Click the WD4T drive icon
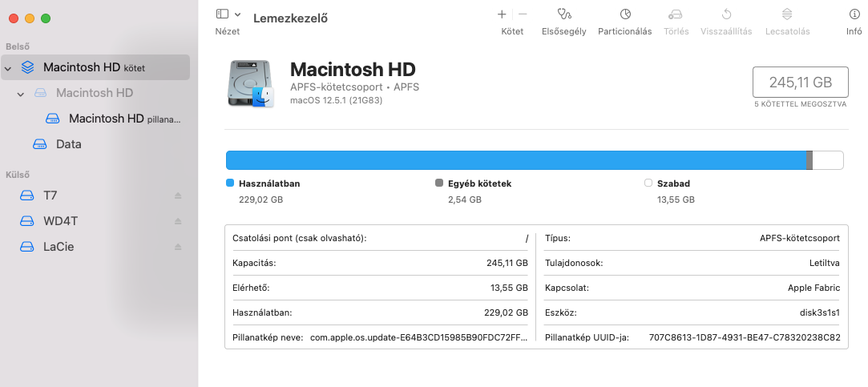This screenshot has height=387, width=868. point(27,221)
